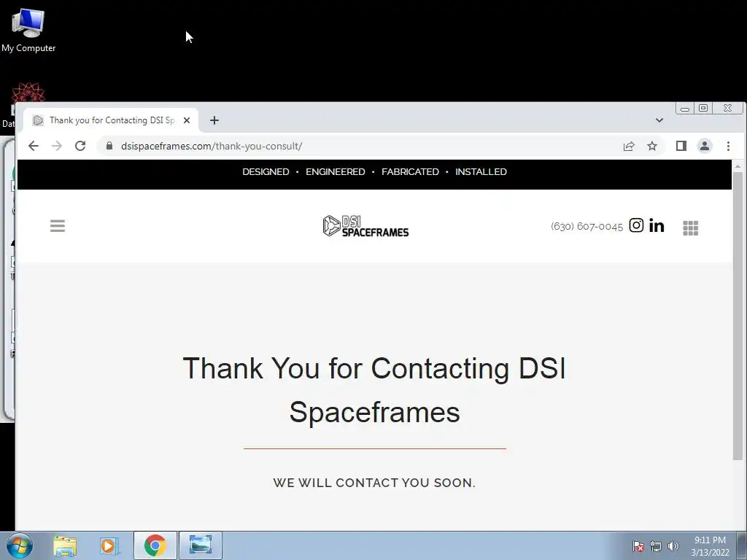747x560 pixels.
Task: Go forward in browser history
Action: tap(57, 146)
